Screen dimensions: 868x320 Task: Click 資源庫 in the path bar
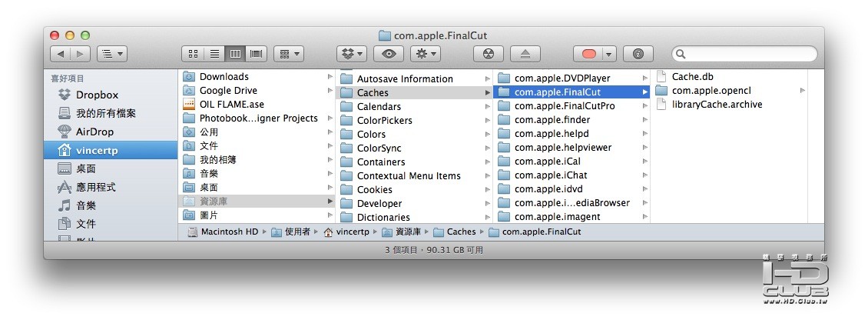(x=402, y=232)
